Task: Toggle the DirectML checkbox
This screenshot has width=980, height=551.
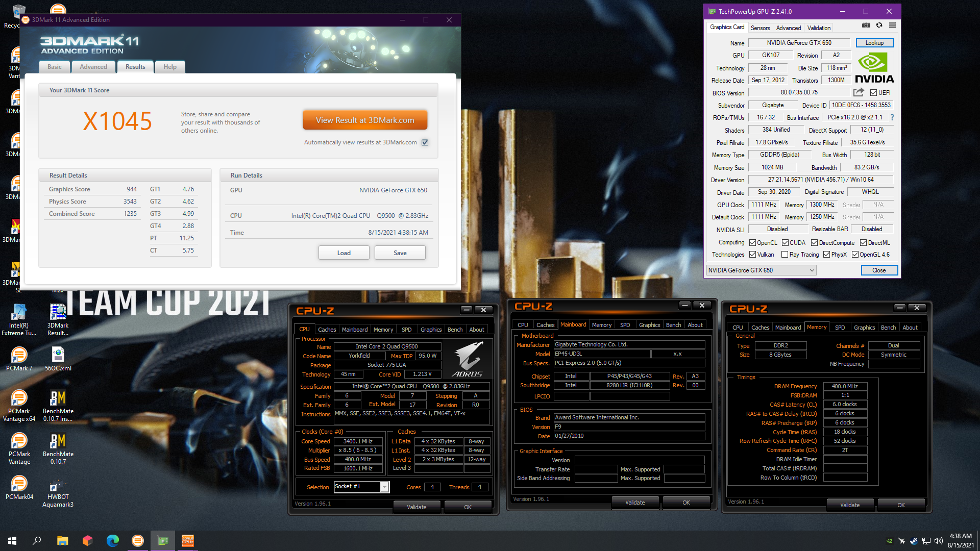Action: (863, 243)
